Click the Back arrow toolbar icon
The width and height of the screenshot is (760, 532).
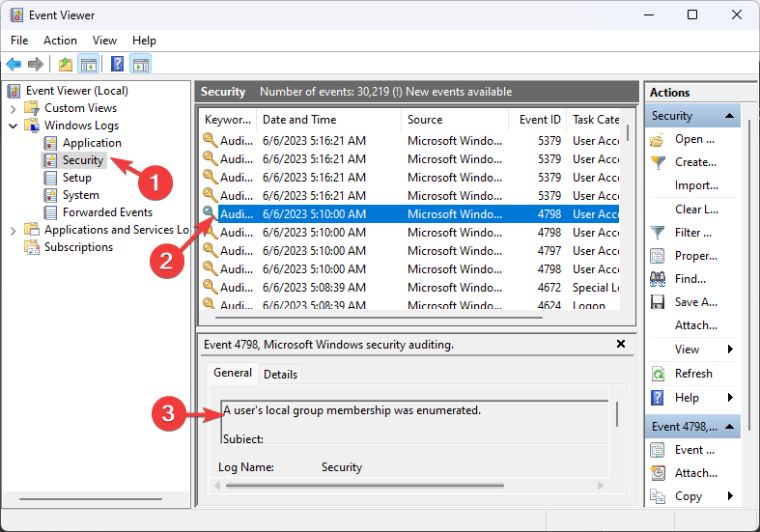point(14,65)
